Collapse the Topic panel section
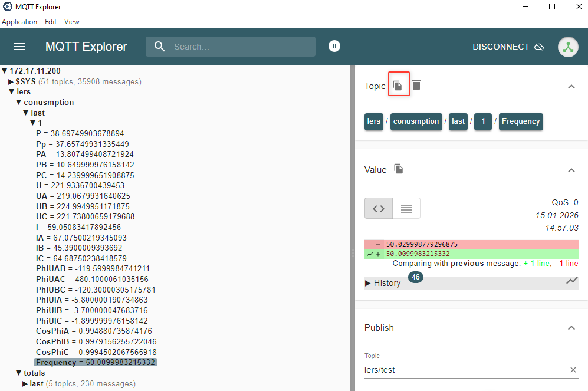 570,87
